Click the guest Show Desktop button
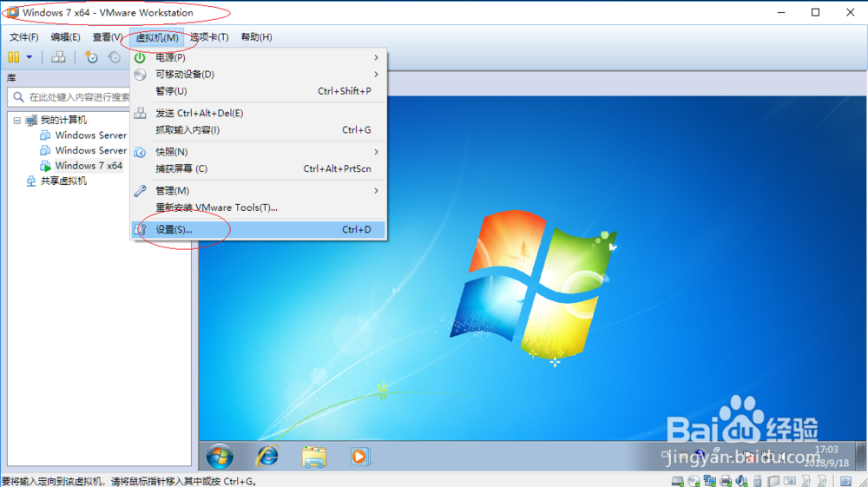This screenshot has height=487, width=868. click(x=859, y=456)
